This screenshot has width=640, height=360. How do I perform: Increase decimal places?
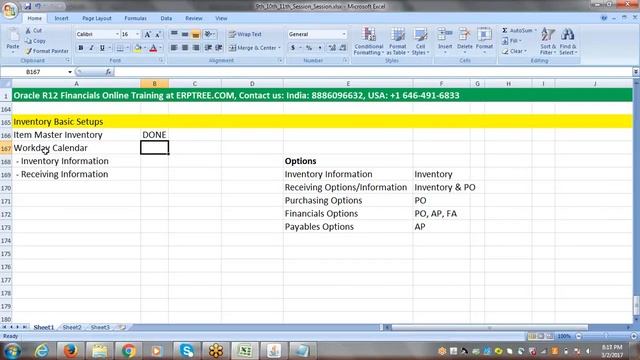[x=332, y=48]
